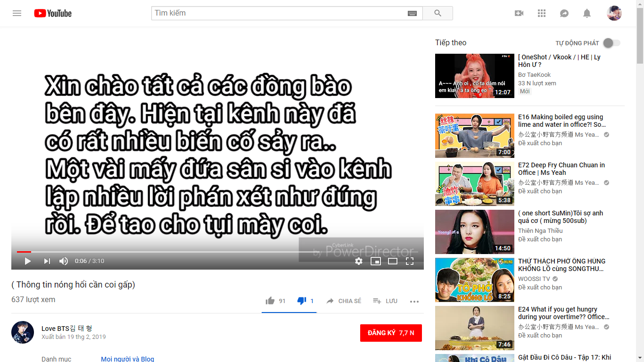Screen dimensions: 644x362
Task: Click 'Xuất bản 19 thg 2, 2019' date
Action: tap(74, 337)
